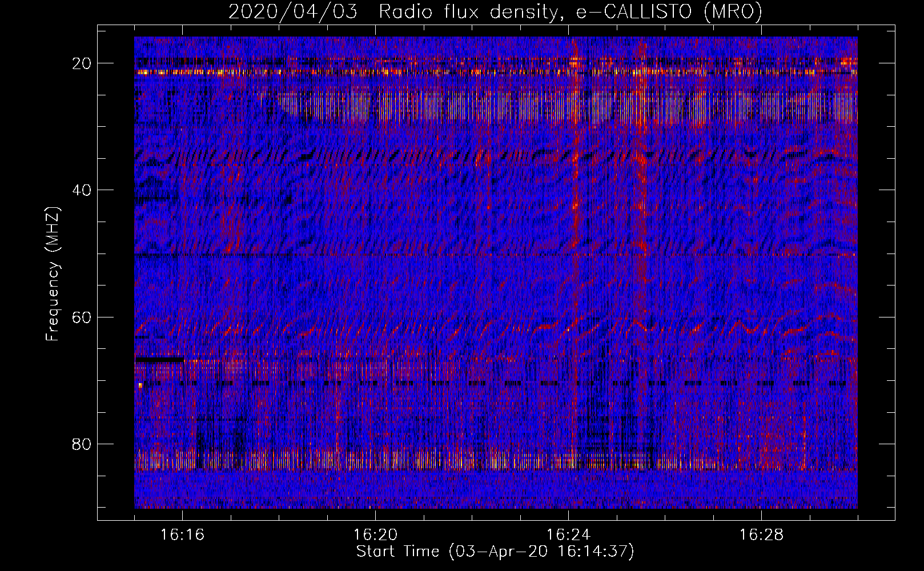Click the 60 MHz frequency tick label
This screenshot has height=571, width=924.
(x=82, y=317)
